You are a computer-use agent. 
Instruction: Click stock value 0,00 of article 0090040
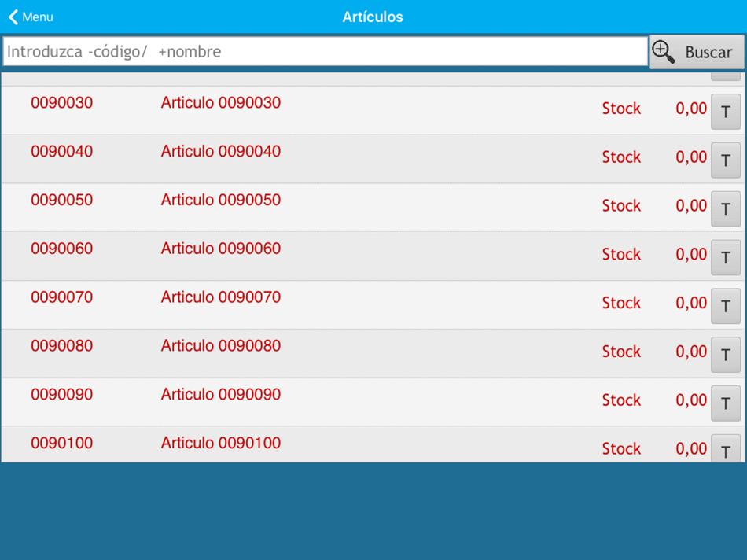point(691,157)
